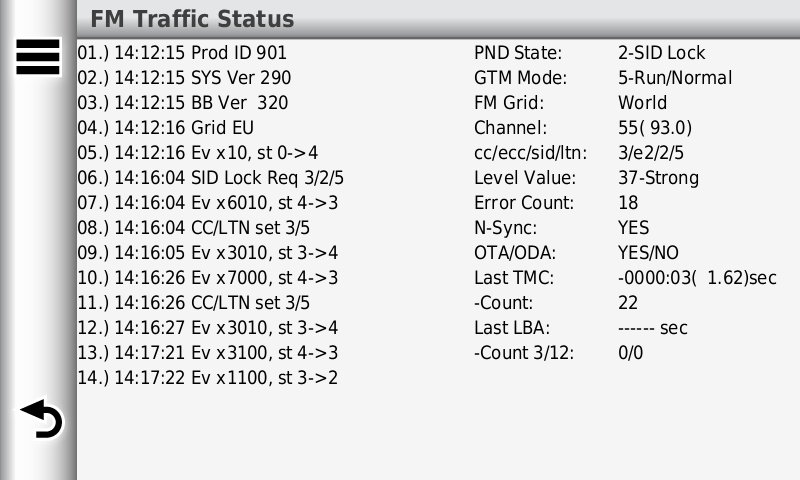Click the Channel value 55( 93.0)
800x480 pixels.
tap(655, 128)
